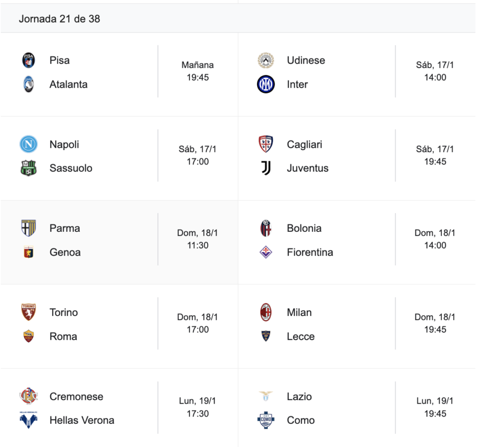Click the Genoa team name
The width and height of the screenshot is (504, 447).
(x=65, y=253)
